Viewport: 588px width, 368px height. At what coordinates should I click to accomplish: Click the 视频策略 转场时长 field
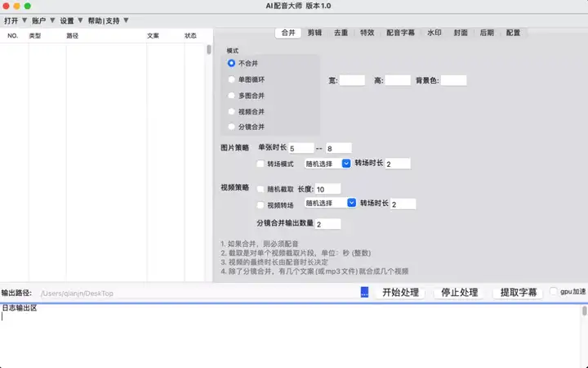(x=403, y=204)
